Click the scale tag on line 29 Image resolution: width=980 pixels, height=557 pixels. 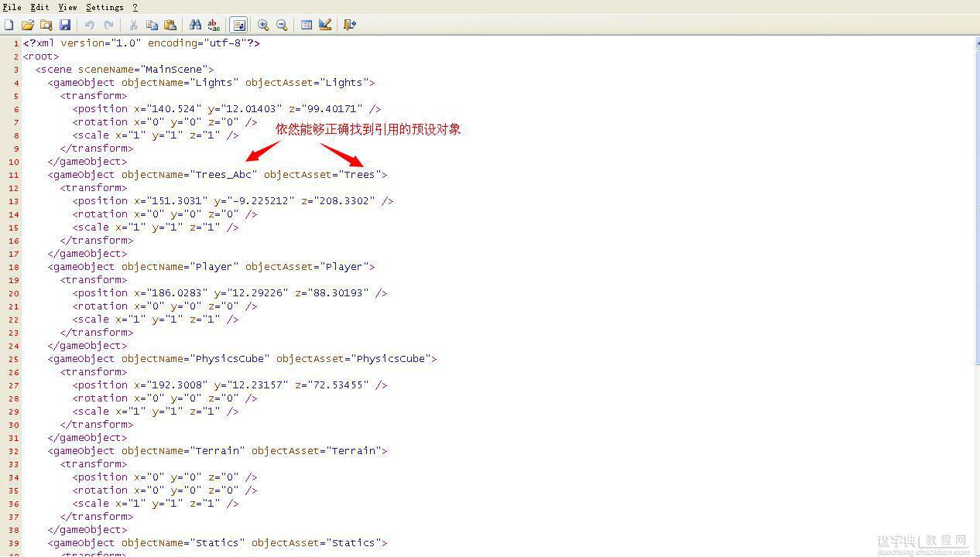click(156, 412)
